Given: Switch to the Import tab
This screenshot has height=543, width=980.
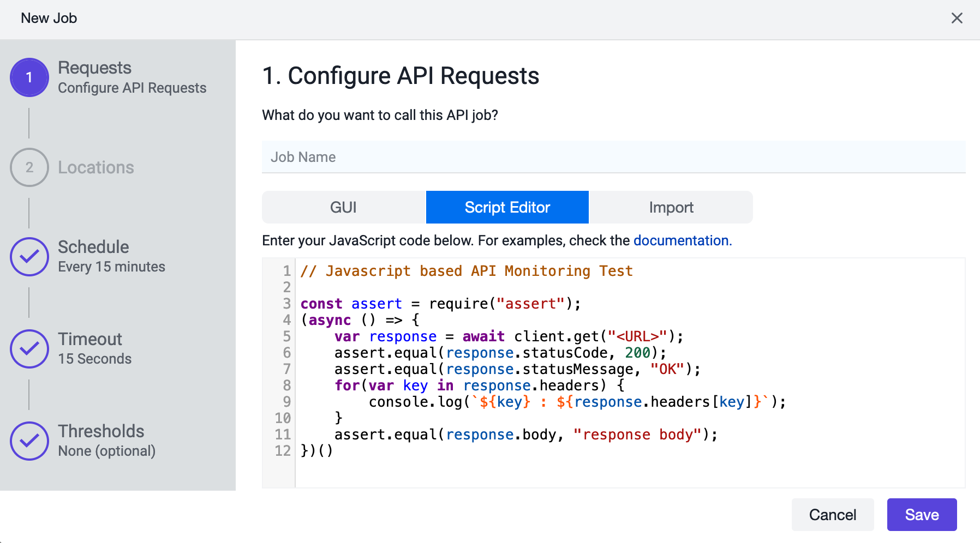Looking at the screenshot, I should [671, 207].
